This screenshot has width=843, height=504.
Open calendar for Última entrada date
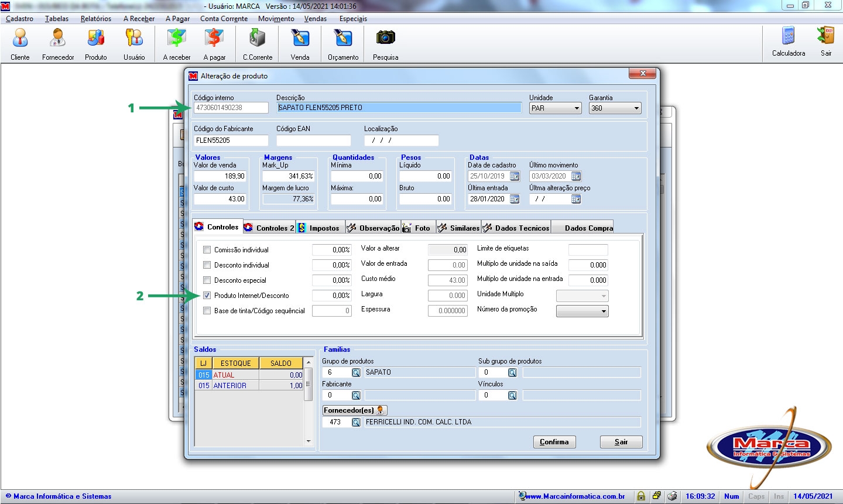coord(515,199)
